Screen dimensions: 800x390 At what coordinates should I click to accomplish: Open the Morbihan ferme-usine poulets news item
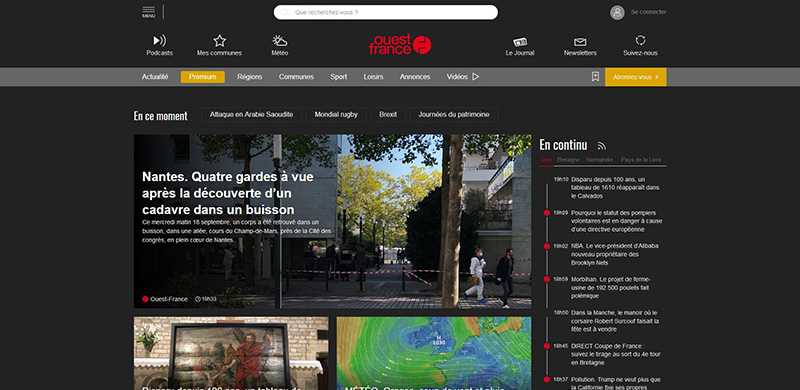611,287
